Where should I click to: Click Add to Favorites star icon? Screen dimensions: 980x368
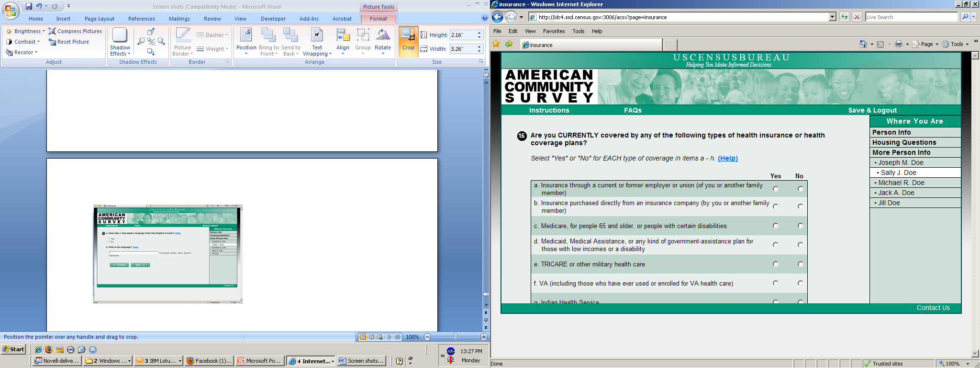click(x=509, y=44)
